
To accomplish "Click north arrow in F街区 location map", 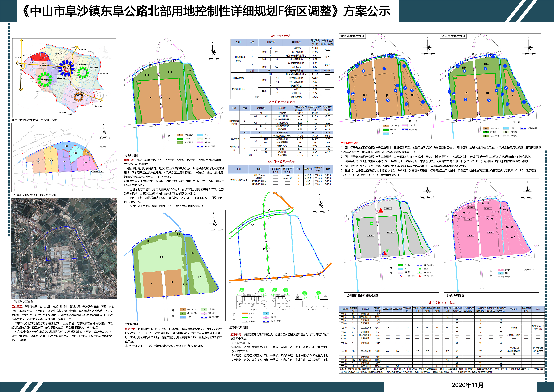I will tap(104, 131).
